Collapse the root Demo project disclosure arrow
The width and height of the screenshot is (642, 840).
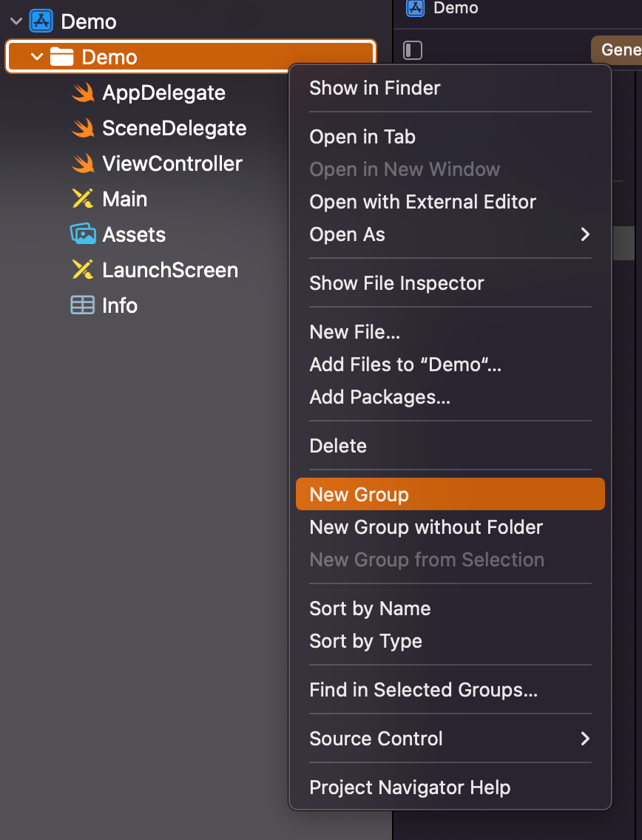tap(16, 21)
